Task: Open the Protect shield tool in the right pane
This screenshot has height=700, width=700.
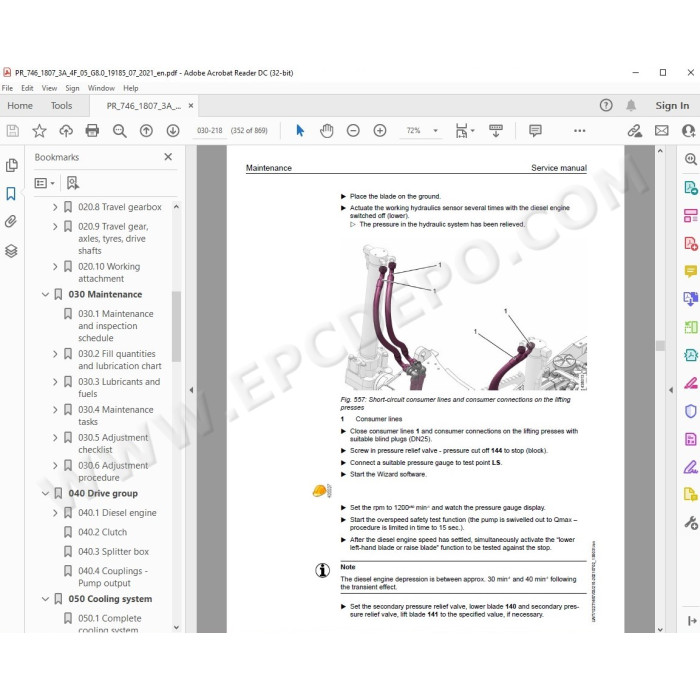Action: pos(691,411)
